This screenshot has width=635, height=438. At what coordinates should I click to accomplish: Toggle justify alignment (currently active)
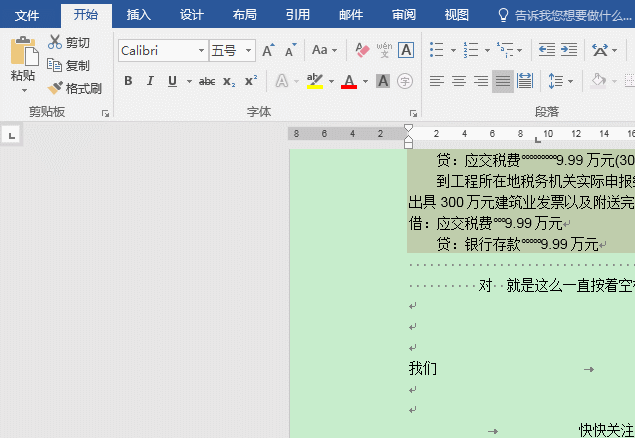(x=503, y=81)
